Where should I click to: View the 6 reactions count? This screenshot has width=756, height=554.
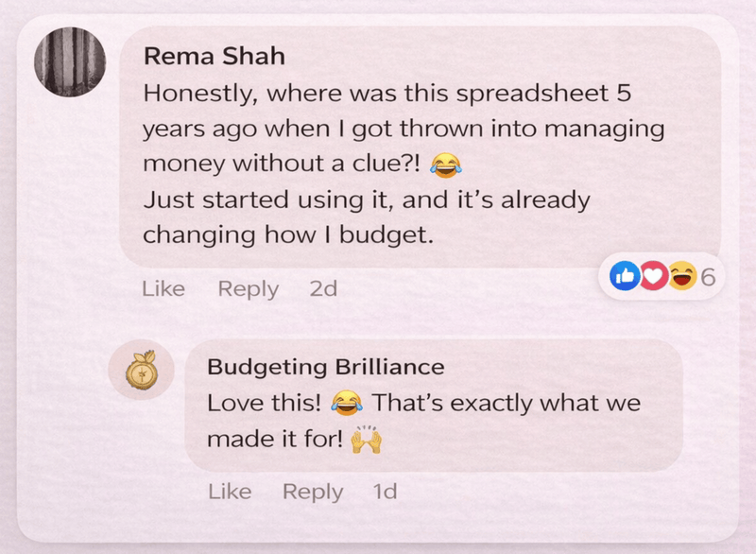pyautogui.click(x=708, y=276)
